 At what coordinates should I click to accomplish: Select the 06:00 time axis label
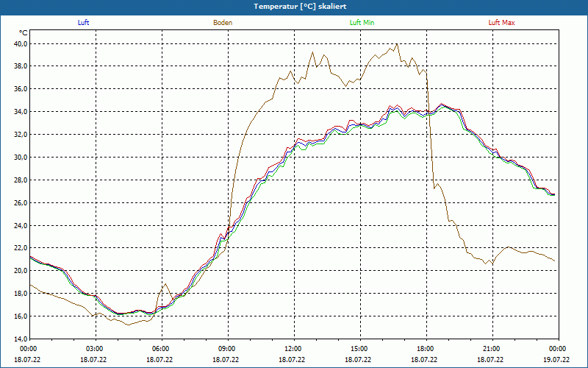click(161, 349)
